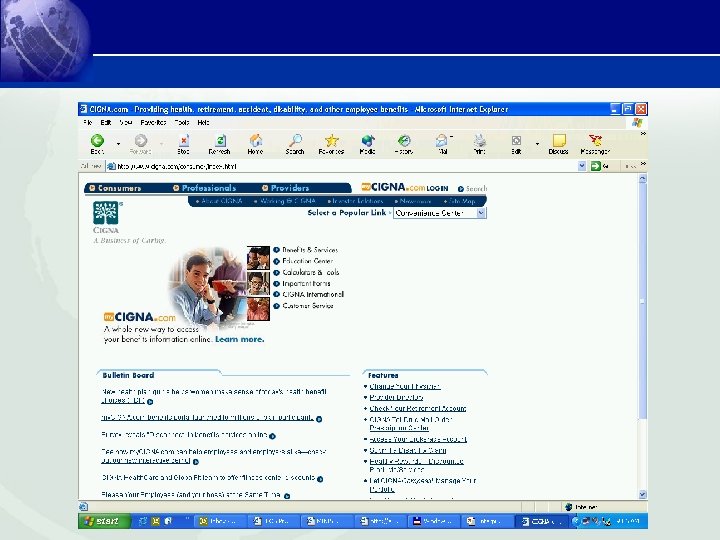
Task: Click the CIGNA tree logo
Action: coord(106,213)
